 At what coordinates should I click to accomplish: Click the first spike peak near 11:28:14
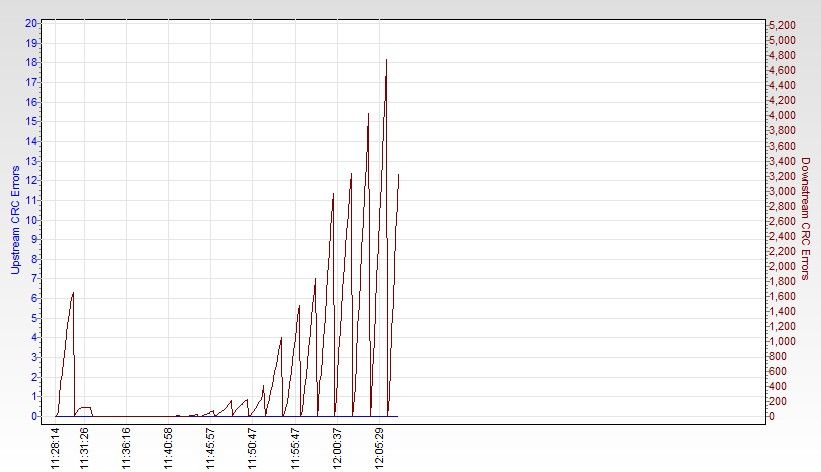[x=73, y=292]
